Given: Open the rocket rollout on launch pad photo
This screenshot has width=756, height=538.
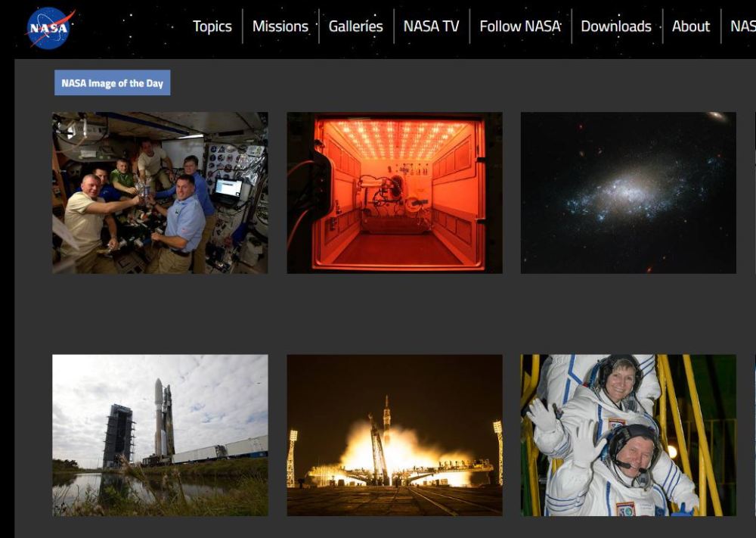Looking at the screenshot, I should click(160, 435).
